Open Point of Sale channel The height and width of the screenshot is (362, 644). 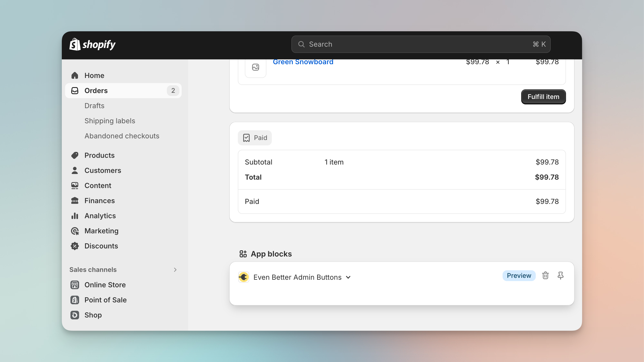(x=123, y=300)
